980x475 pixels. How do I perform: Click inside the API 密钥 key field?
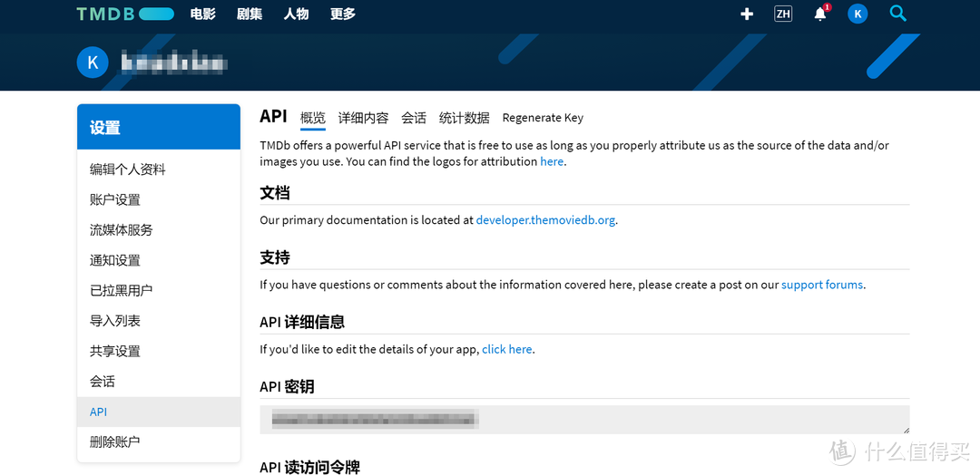[x=584, y=420]
